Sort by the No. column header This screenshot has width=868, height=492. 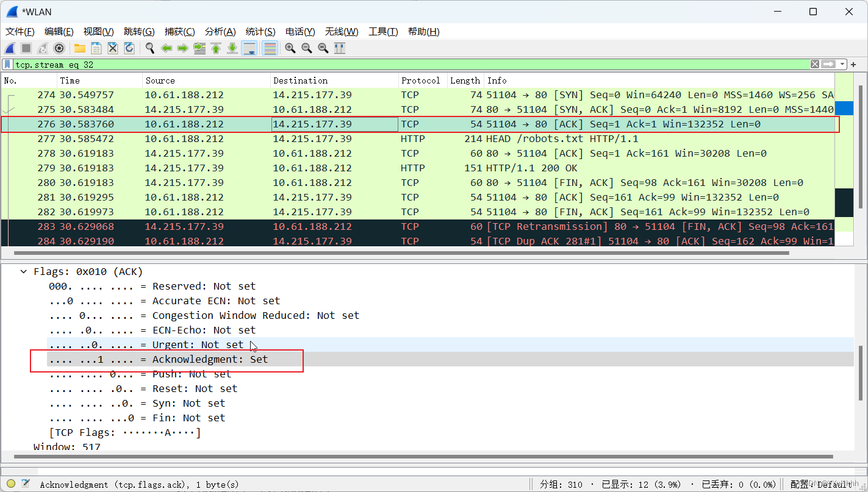(x=29, y=80)
